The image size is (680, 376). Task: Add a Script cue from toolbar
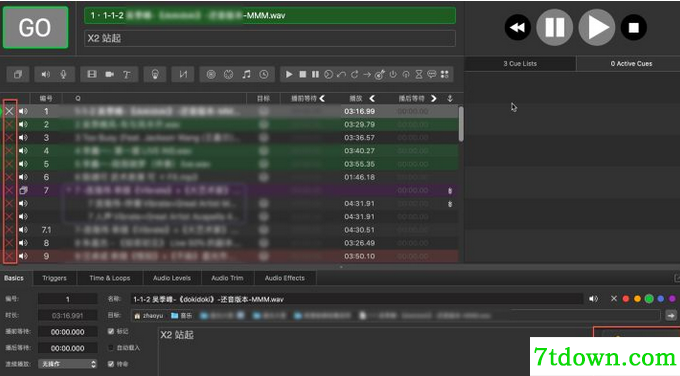tap(445, 75)
